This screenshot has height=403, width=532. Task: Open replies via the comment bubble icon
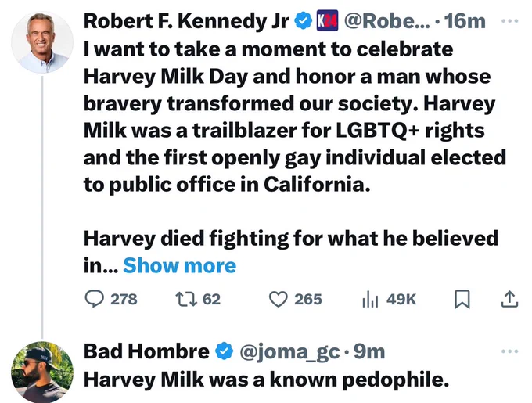94,299
